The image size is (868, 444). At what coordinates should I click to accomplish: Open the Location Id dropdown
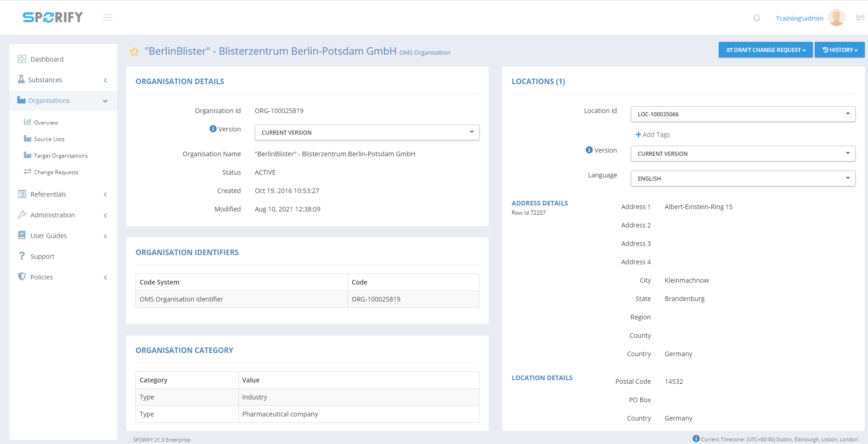743,114
